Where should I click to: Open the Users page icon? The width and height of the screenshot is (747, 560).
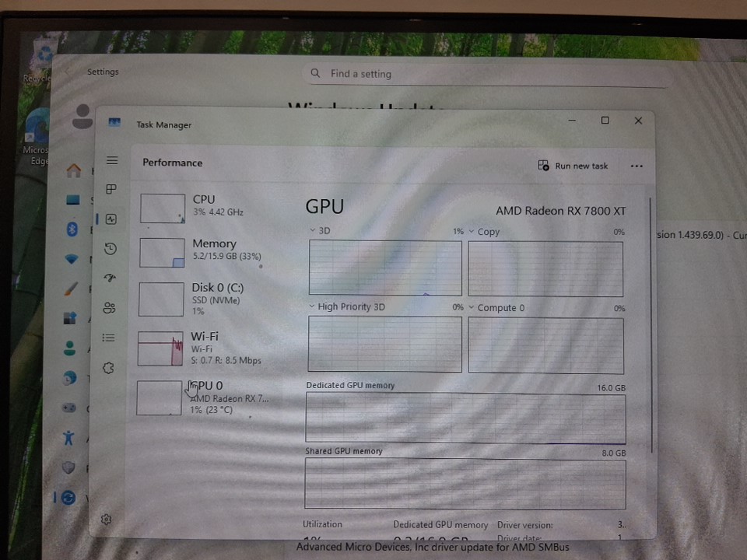pos(109,308)
